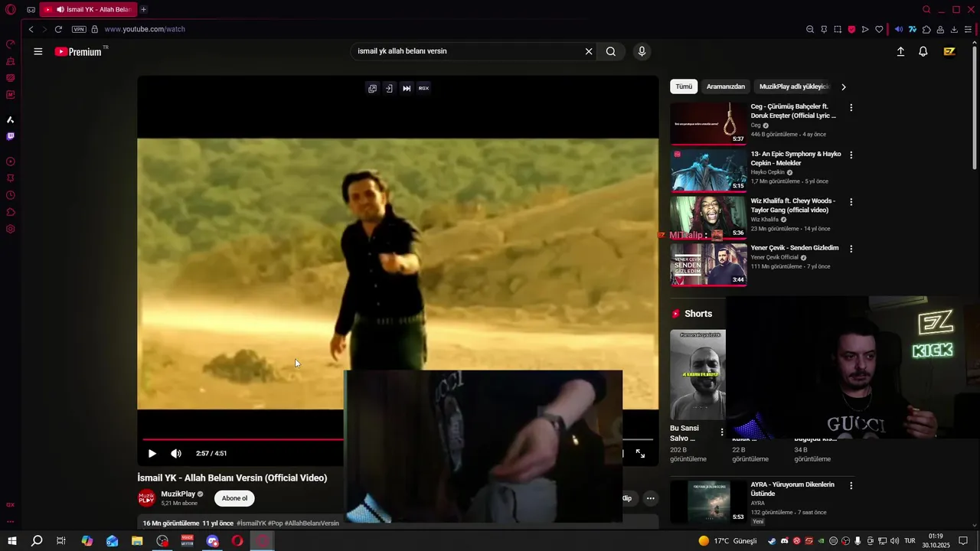
Task: Pin the page with the pinboard icon
Action: [x=824, y=29]
